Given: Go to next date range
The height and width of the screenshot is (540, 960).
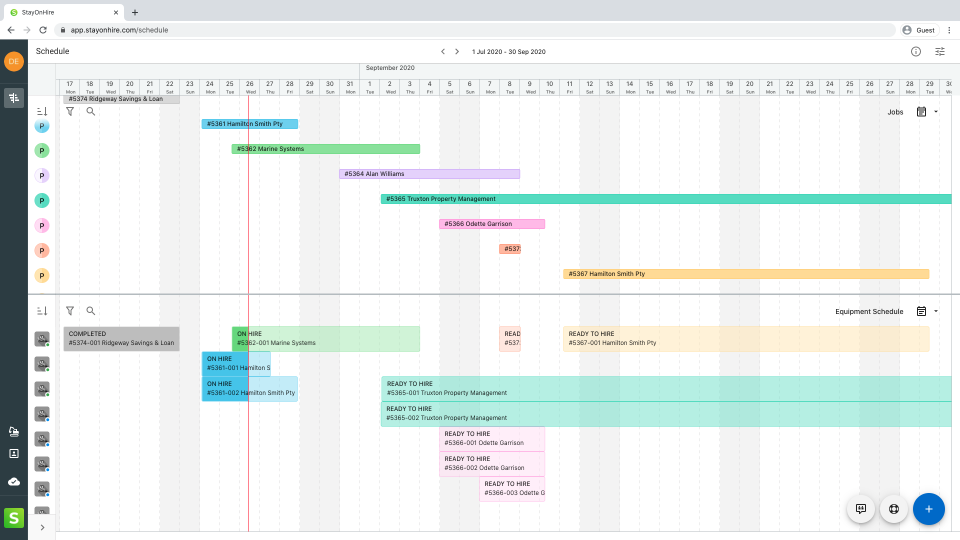Looking at the screenshot, I should [x=457, y=51].
